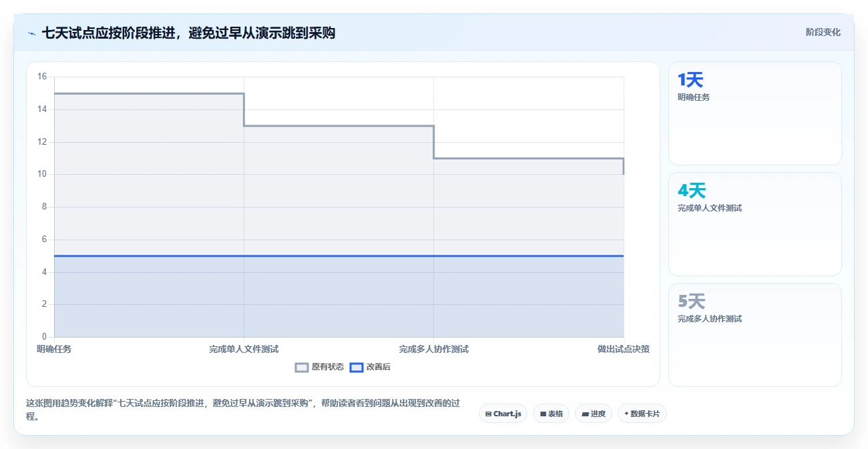
Task: Select the 数据卡片 tag chip
Action: coord(642,414)
